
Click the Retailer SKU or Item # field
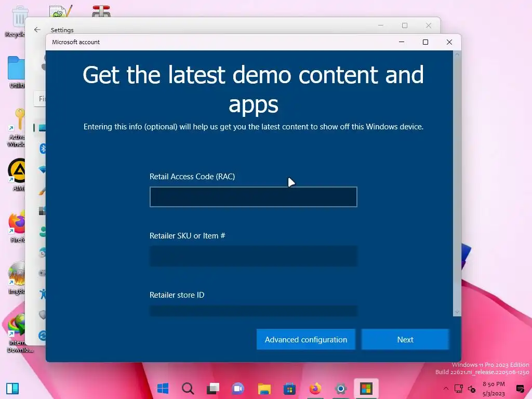pos(253,256)
